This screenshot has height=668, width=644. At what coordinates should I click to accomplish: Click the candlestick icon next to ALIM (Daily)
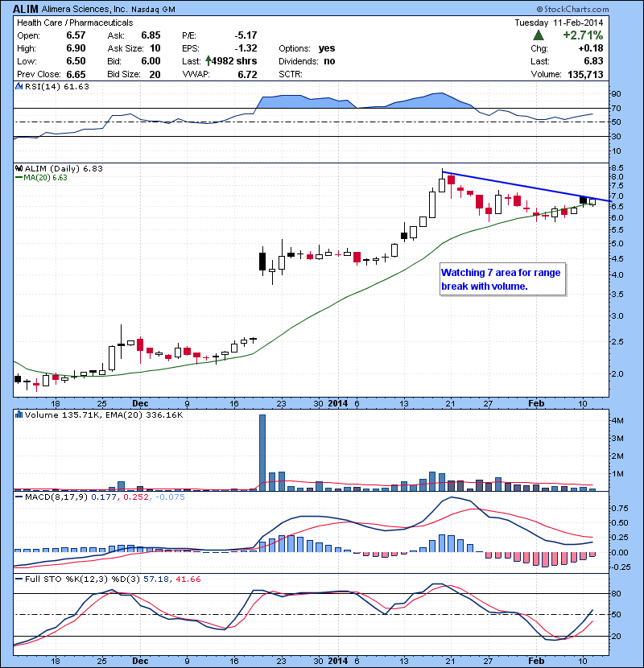coord(19,168)
